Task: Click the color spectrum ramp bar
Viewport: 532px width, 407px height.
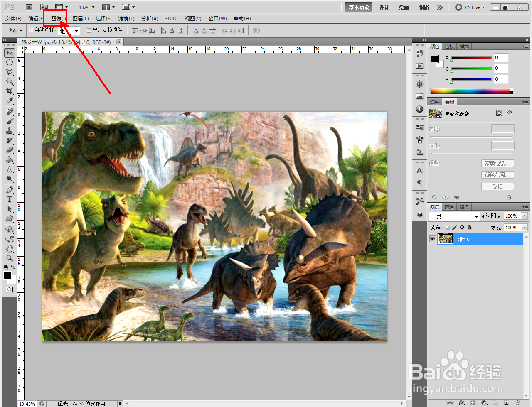Action: click(471, 91)
